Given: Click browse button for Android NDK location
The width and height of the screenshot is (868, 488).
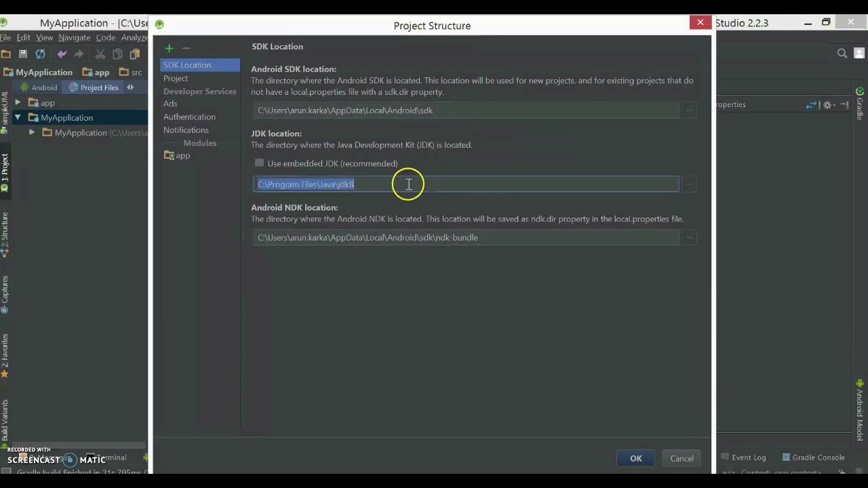Looking at the screenshot, I should tap(689, 237).
